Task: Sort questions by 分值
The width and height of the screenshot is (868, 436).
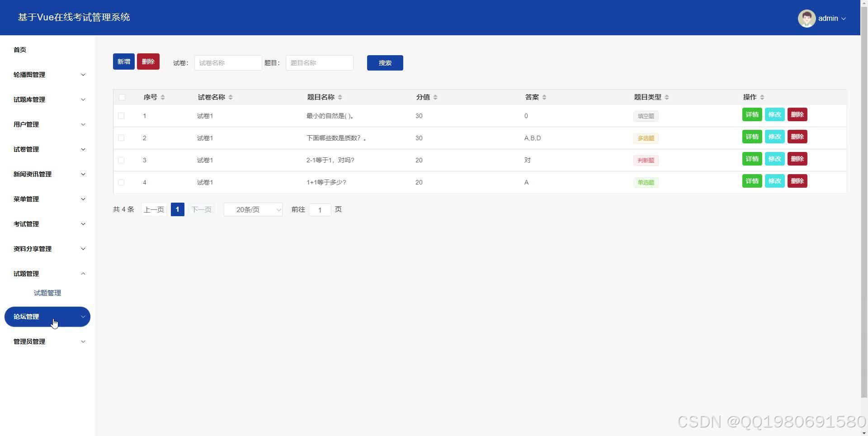Action: click(435, 97)
